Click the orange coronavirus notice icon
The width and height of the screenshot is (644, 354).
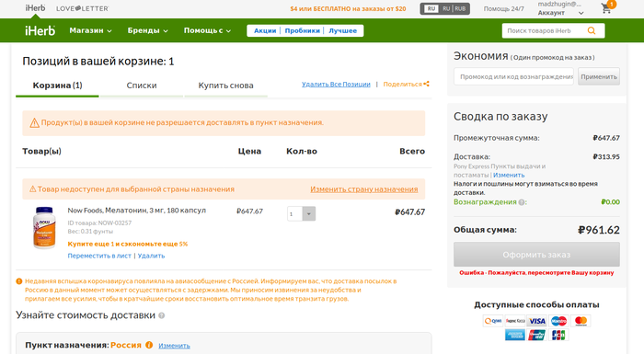19,281
